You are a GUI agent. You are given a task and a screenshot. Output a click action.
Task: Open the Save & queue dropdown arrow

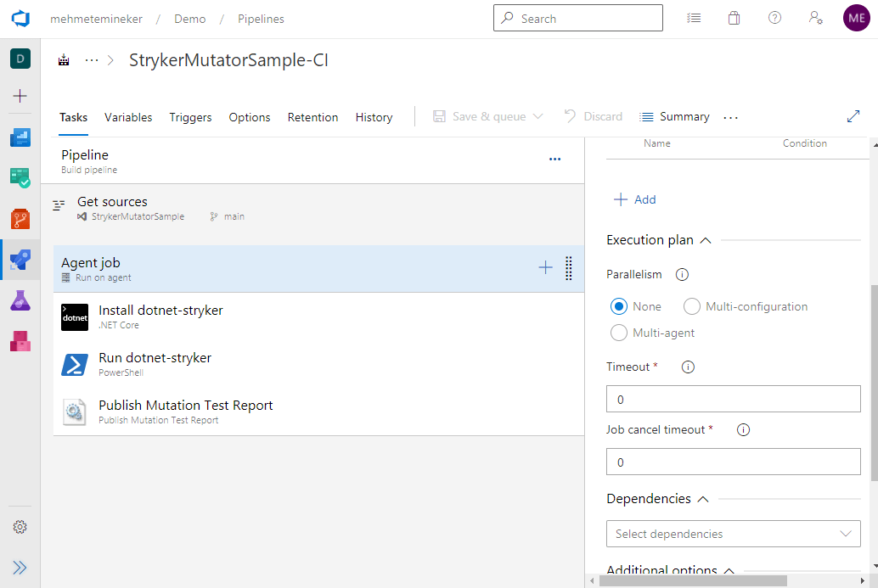(x=538, y=116)
